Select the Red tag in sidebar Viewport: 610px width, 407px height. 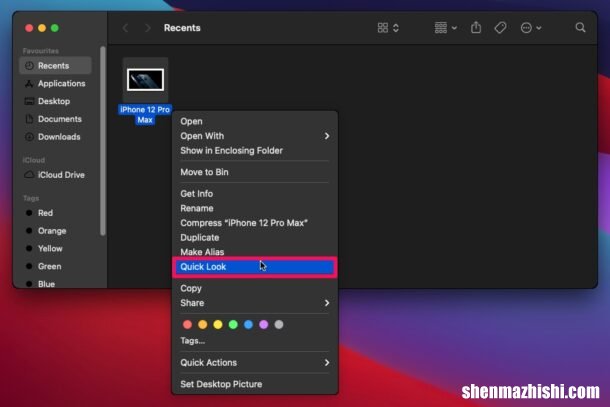(x=55, y=213)
